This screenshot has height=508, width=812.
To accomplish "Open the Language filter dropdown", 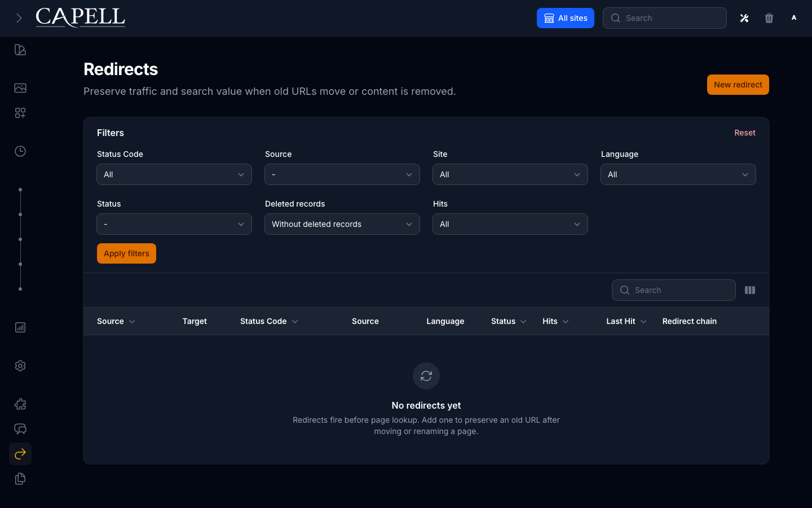I will tap(678, 174).
